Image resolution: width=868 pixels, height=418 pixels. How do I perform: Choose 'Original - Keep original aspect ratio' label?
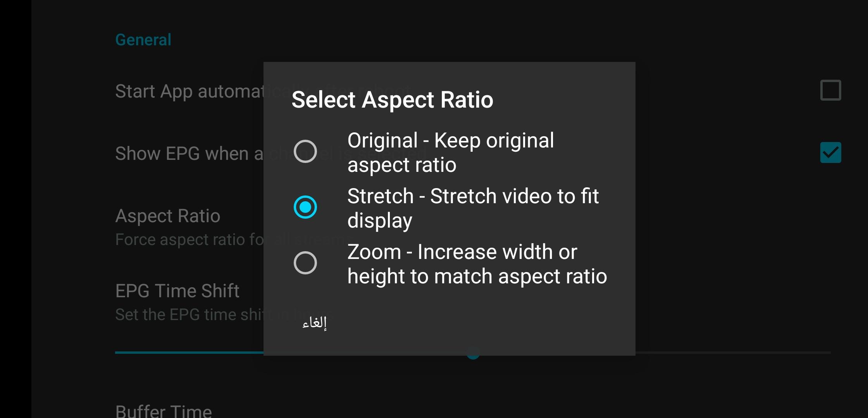pos(451,152)
